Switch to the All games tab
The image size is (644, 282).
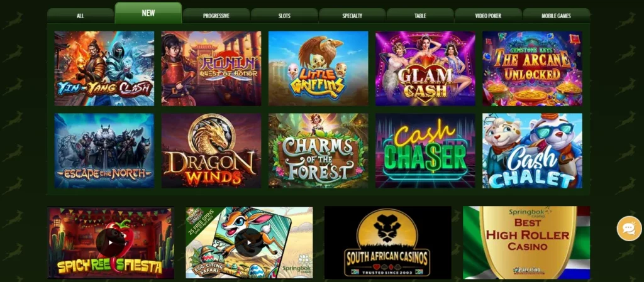(80, 16)
